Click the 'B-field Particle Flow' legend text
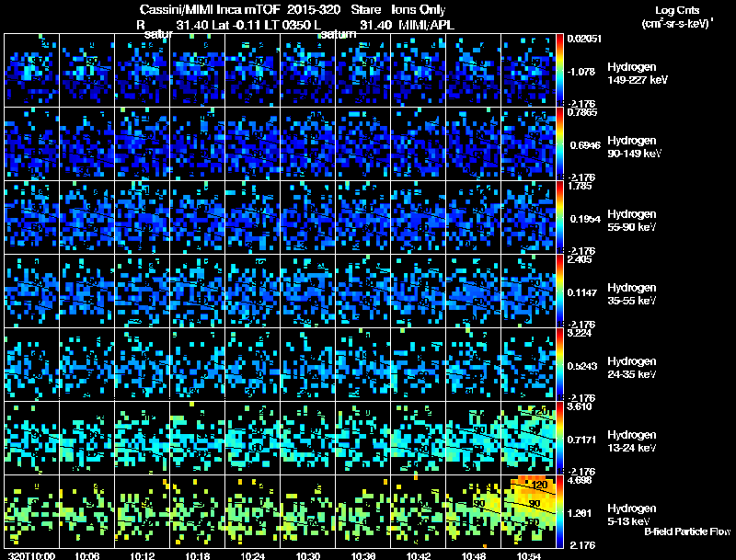This screenshot has height=560, width=736. [687, 531]
